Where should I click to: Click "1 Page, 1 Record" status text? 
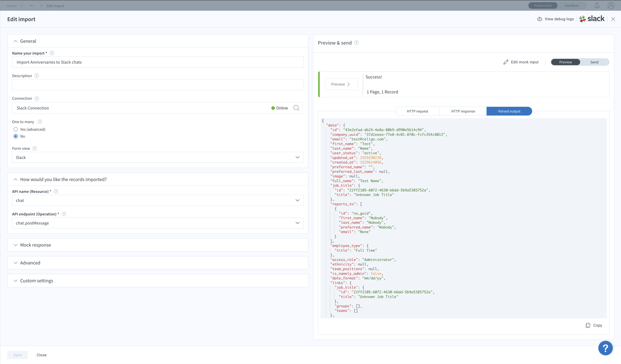[x=382, y=92]
